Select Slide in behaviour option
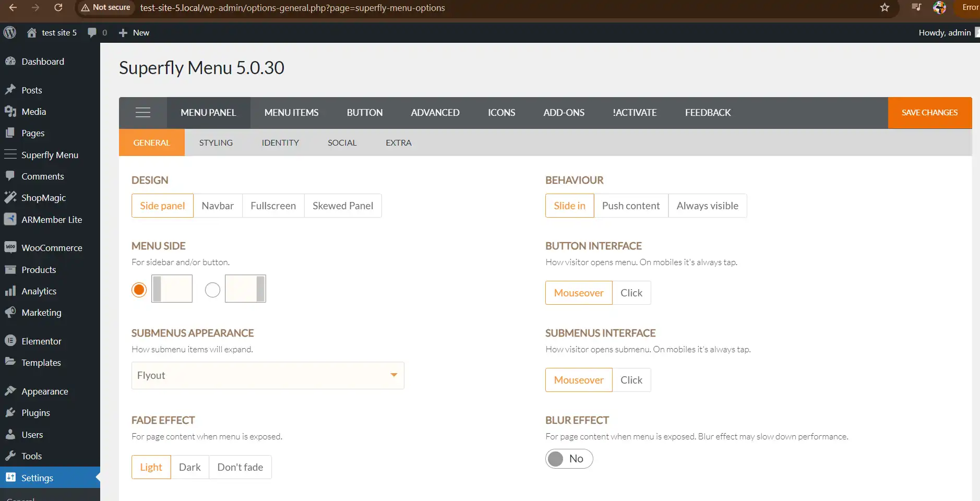The image size is (980, 501). click(569, 206)
